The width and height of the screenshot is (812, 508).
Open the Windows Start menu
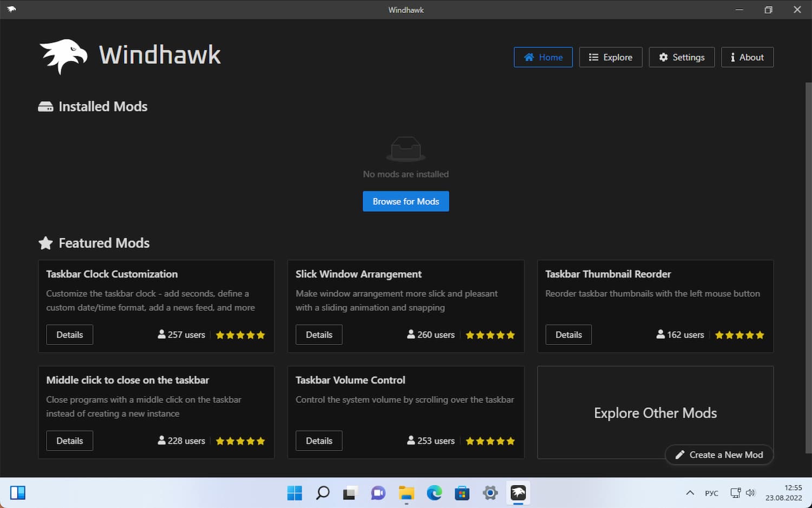pyautogui.click(x=294, y=493)
